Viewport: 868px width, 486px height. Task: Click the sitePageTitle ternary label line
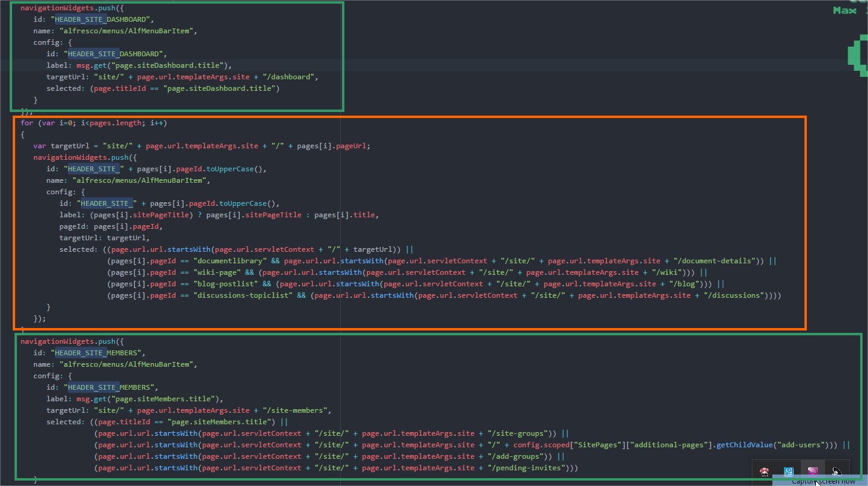(x=219, y=215)
